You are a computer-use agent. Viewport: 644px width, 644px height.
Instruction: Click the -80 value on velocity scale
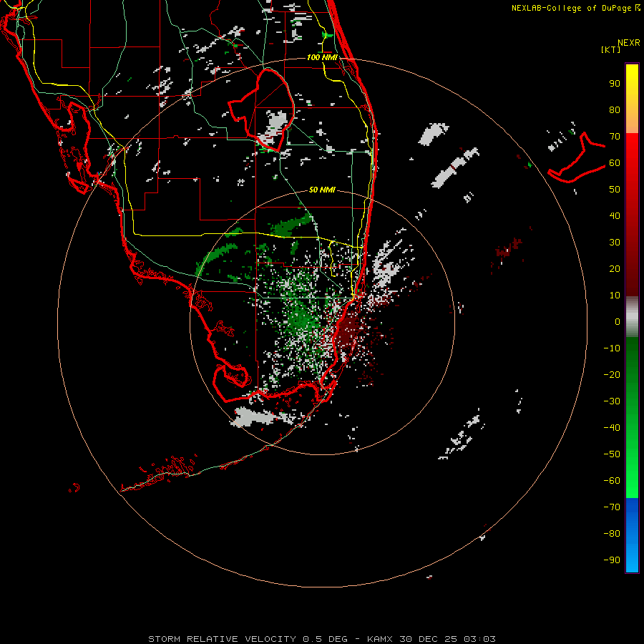pyautogui.click(x=612, y=534)
